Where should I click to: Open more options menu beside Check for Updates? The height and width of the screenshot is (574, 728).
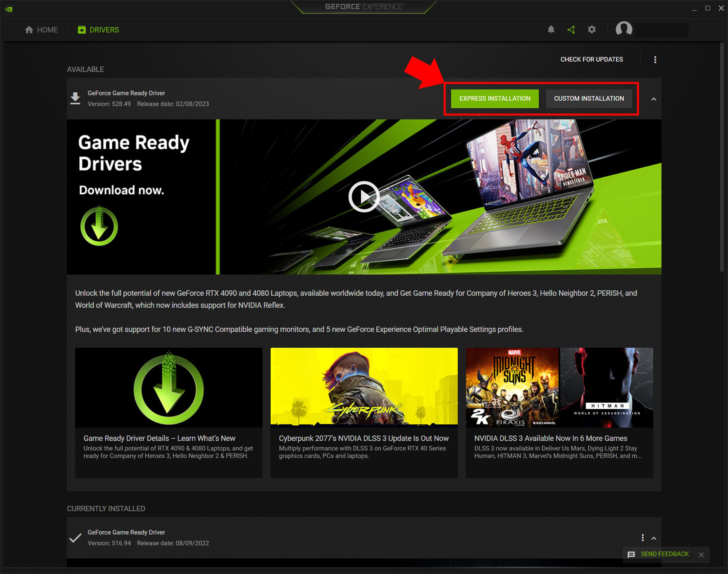(655, 59)
